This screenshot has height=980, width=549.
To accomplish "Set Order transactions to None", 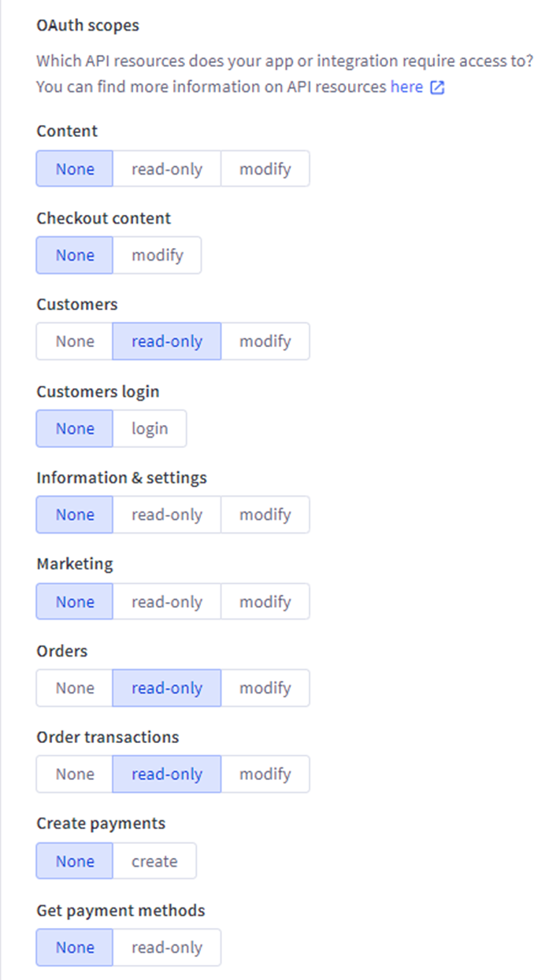I will click(x=75, y=775).
